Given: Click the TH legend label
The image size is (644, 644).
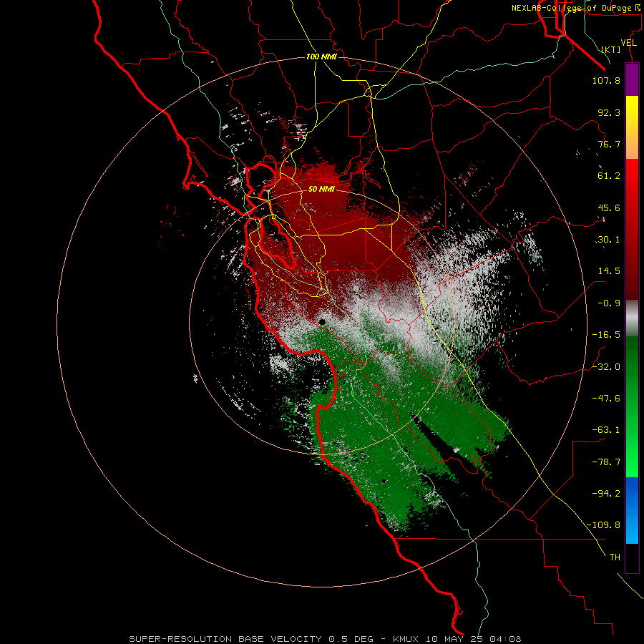Looking at the screenshot, I should click(615, 557).
